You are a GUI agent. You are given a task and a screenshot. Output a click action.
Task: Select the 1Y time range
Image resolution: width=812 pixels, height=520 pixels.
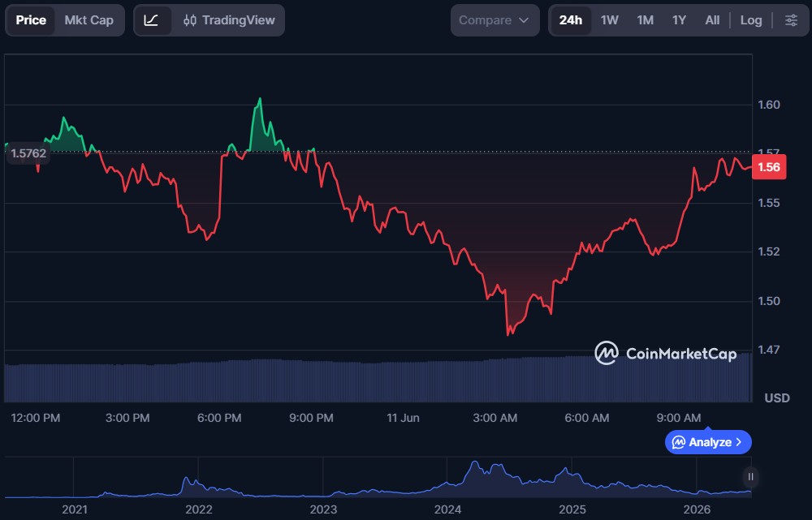coord(679,20)
